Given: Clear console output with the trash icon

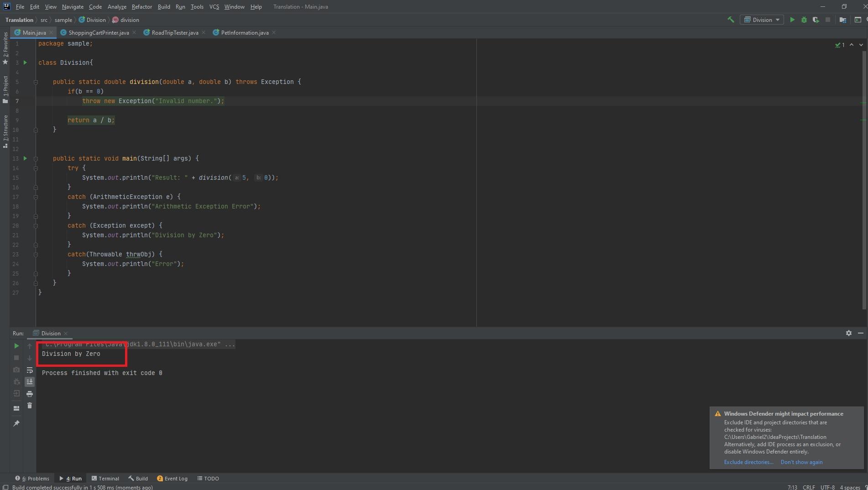Looking at the screenshot, I should (30, 406).
